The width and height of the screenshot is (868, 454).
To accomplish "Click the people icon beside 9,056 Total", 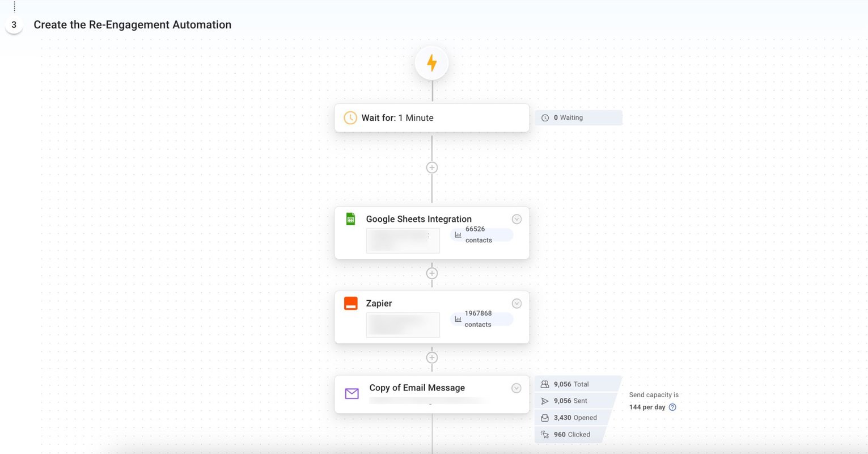I will [x=545, y=384].
